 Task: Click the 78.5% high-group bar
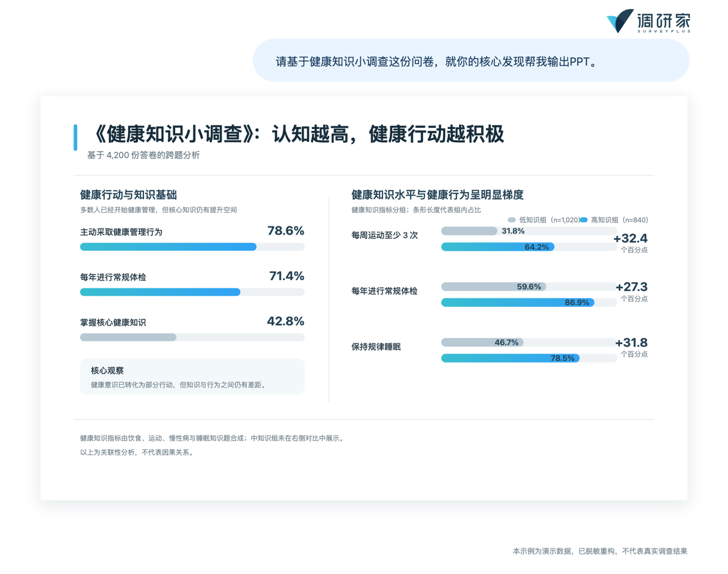click(510, 358)
